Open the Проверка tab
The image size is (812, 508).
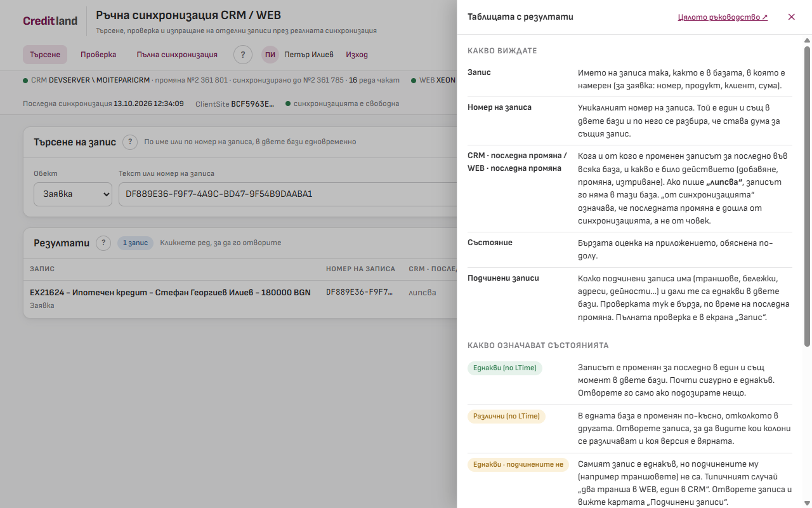98,55
